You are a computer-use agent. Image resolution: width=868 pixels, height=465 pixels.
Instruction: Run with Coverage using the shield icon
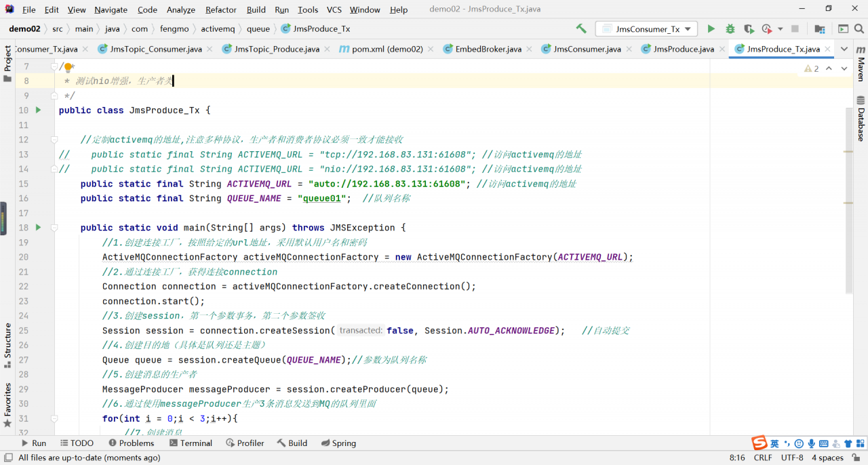pyautogui.click(x=748, y=29)
